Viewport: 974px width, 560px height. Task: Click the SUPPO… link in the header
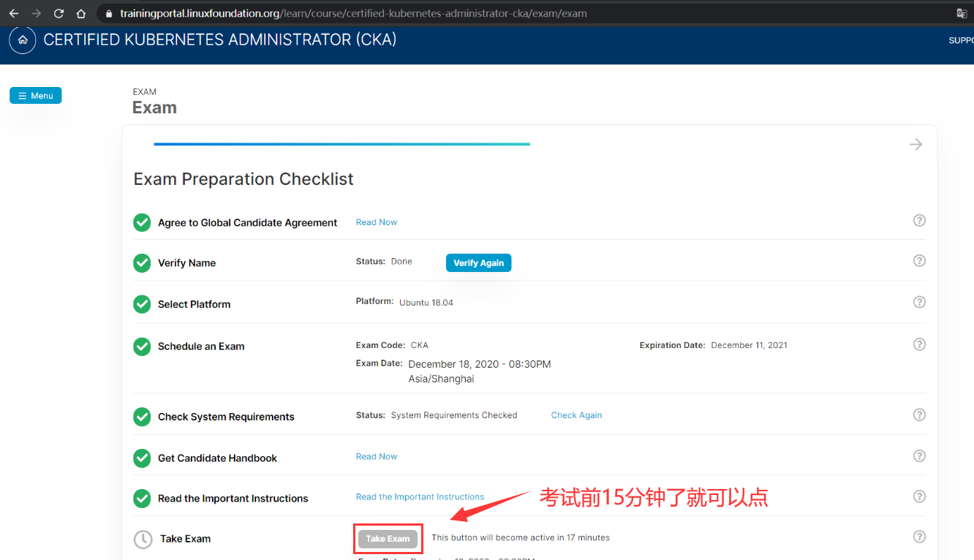[x=961, y=40]
